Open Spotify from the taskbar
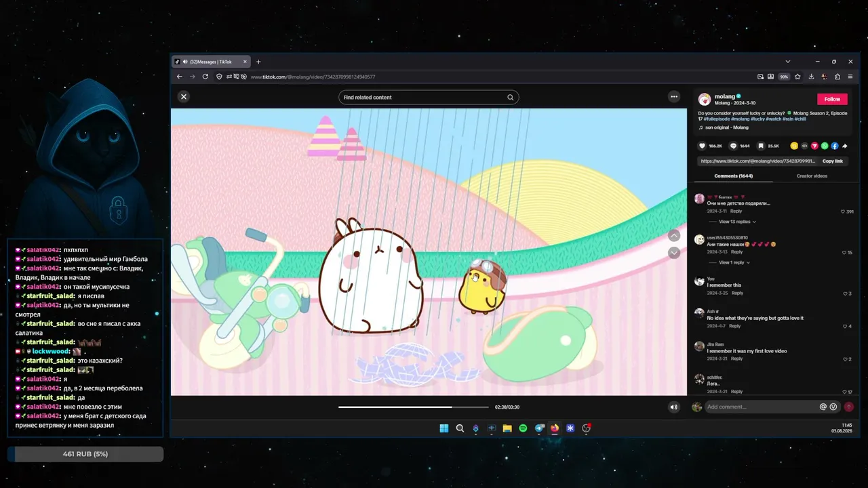Image resolution: width=868 pixels, height=488 pixels. [523, 428]
